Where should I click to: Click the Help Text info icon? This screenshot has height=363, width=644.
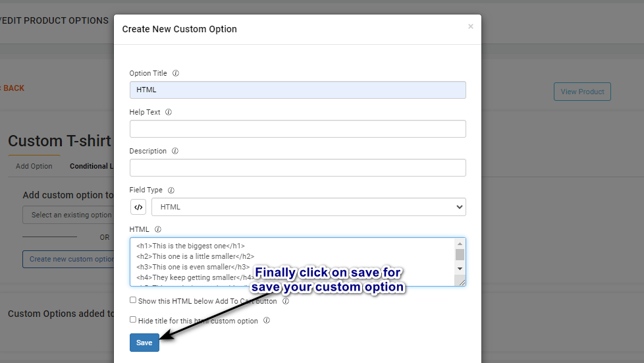[169, 112]
